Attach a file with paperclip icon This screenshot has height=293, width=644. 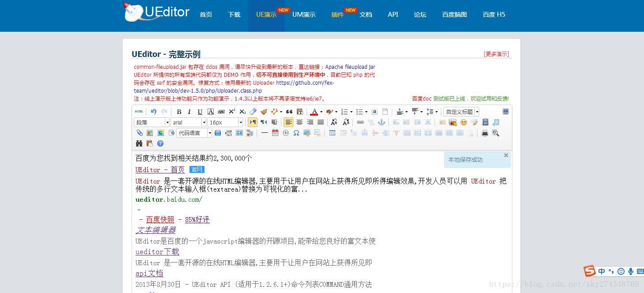[x=140, y=133]
